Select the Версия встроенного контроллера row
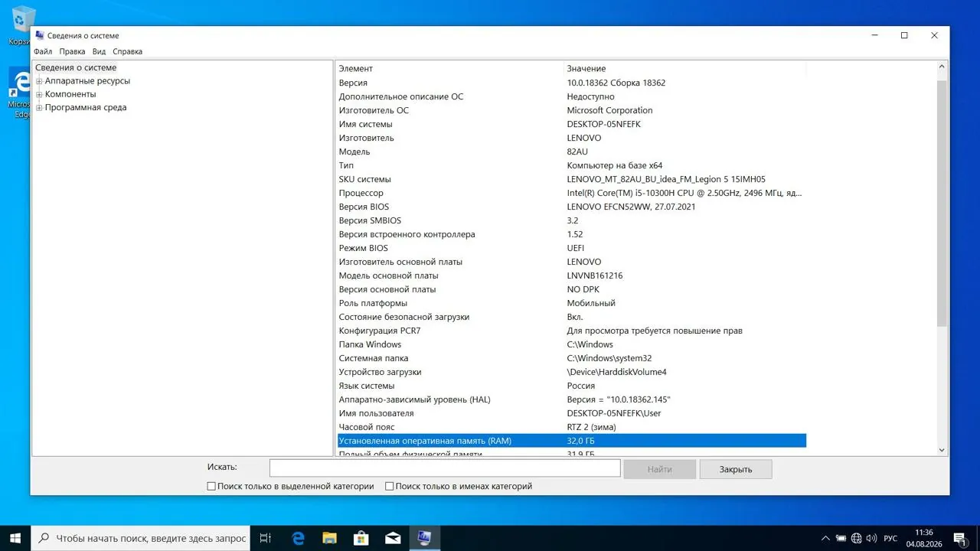 point(572,234)
